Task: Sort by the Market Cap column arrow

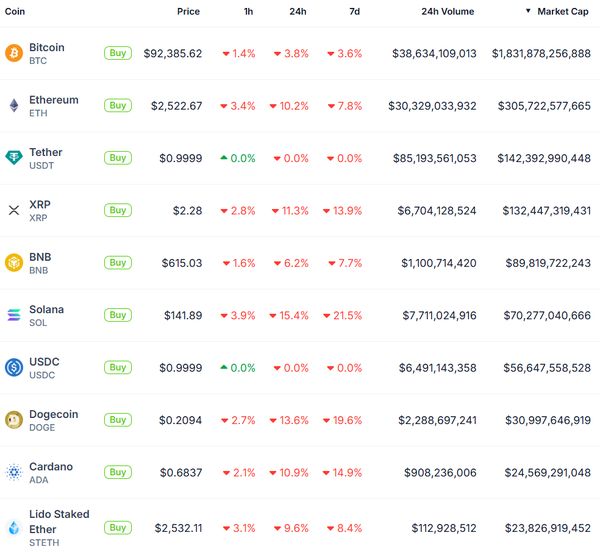Action: point(528,11)
